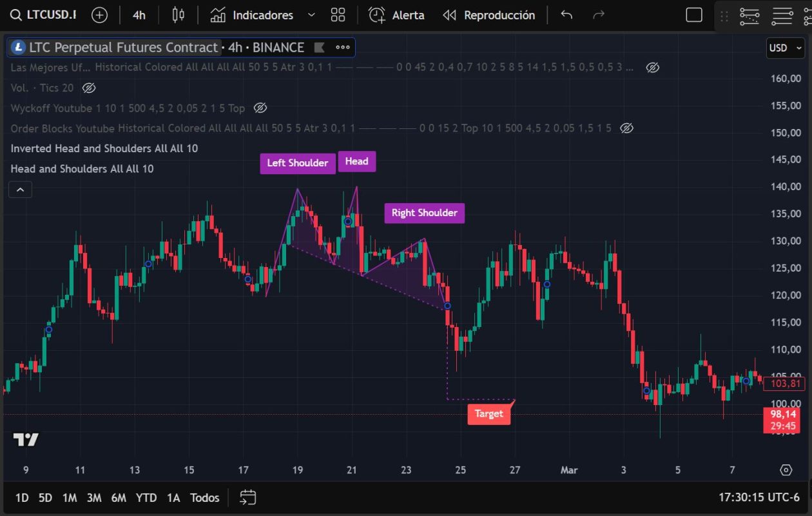Open the candlestick chart style selector
This screenshot has height=516, width=812.
[179, 15]
